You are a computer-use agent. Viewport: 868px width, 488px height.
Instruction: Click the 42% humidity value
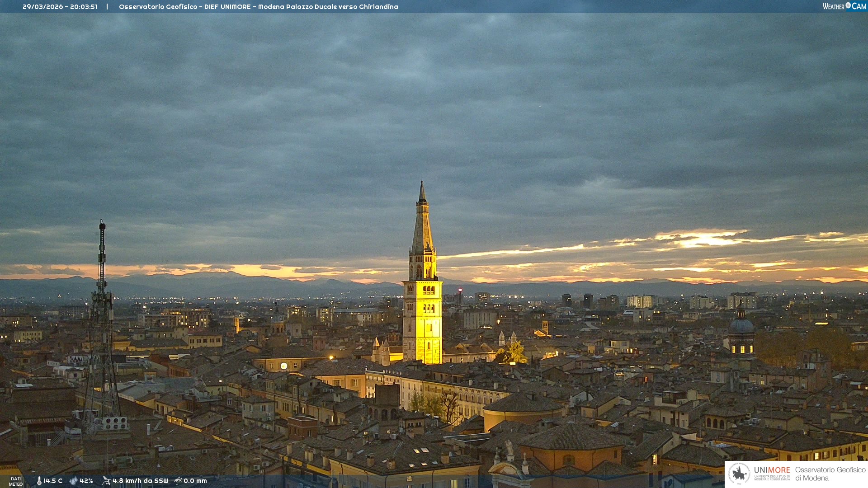click(86, 481)
